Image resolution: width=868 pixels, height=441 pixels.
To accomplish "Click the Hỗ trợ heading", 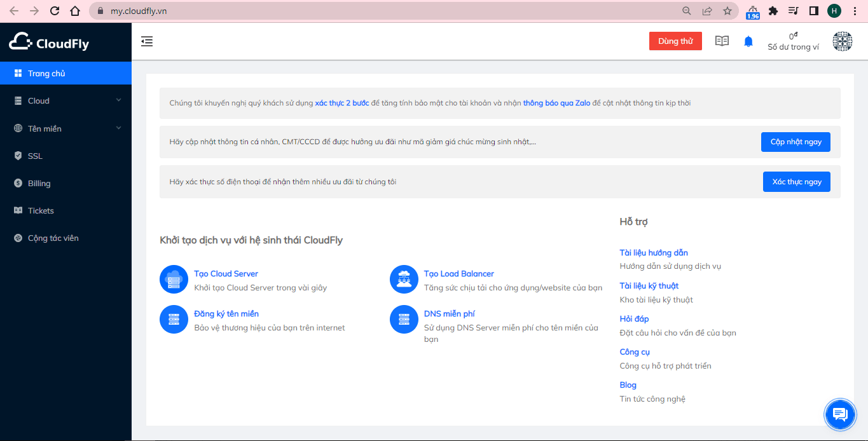I will [x=633, y=222].
